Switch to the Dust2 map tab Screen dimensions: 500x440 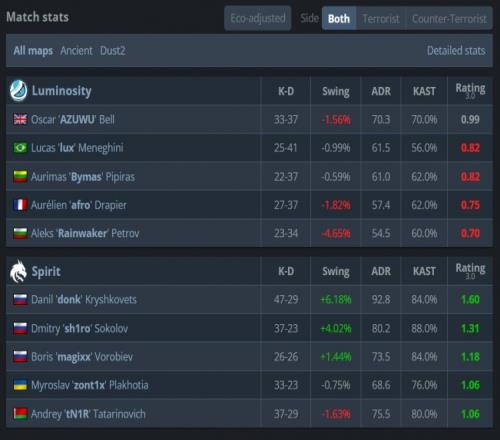coord(113,51)
